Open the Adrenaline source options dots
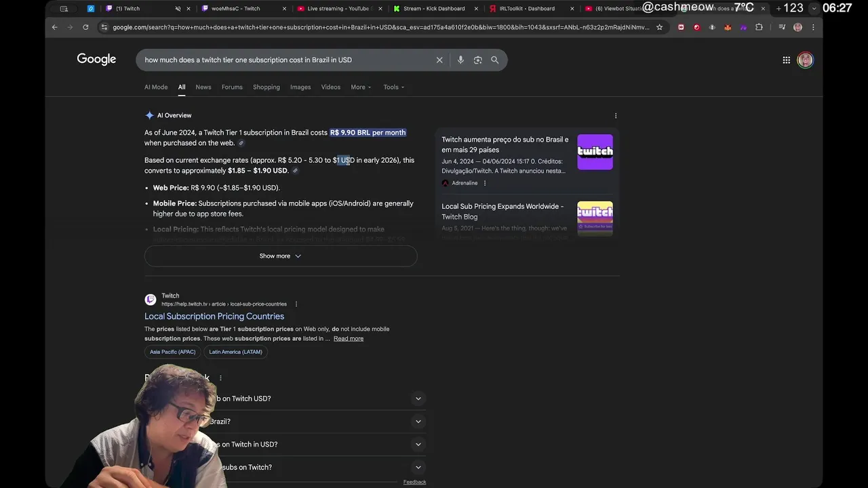 tap(484, 183)
